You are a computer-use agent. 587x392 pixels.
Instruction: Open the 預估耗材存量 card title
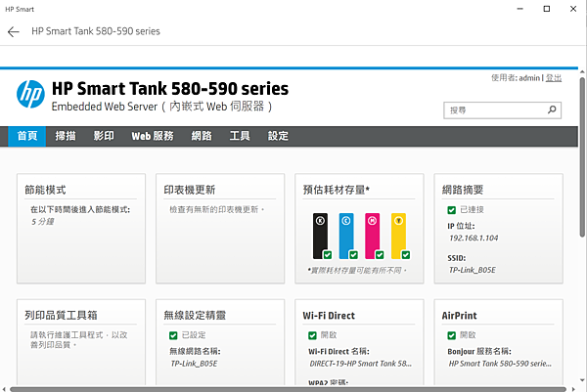tap(337, 190)
